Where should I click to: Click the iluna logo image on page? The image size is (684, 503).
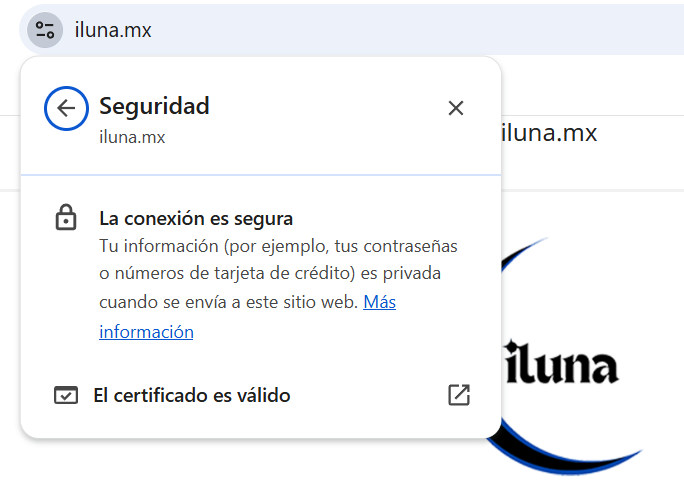(563, 356)
